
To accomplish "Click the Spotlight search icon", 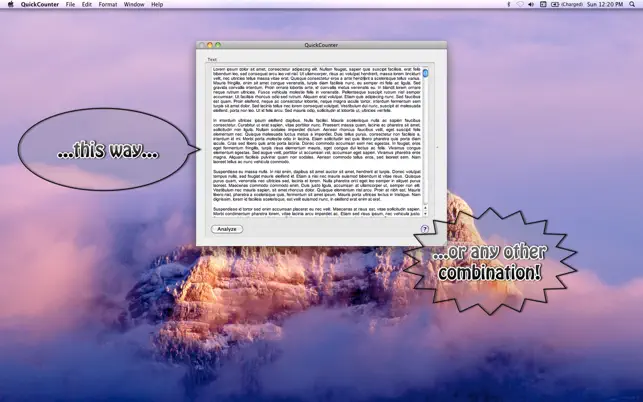I will pos(632,5).
